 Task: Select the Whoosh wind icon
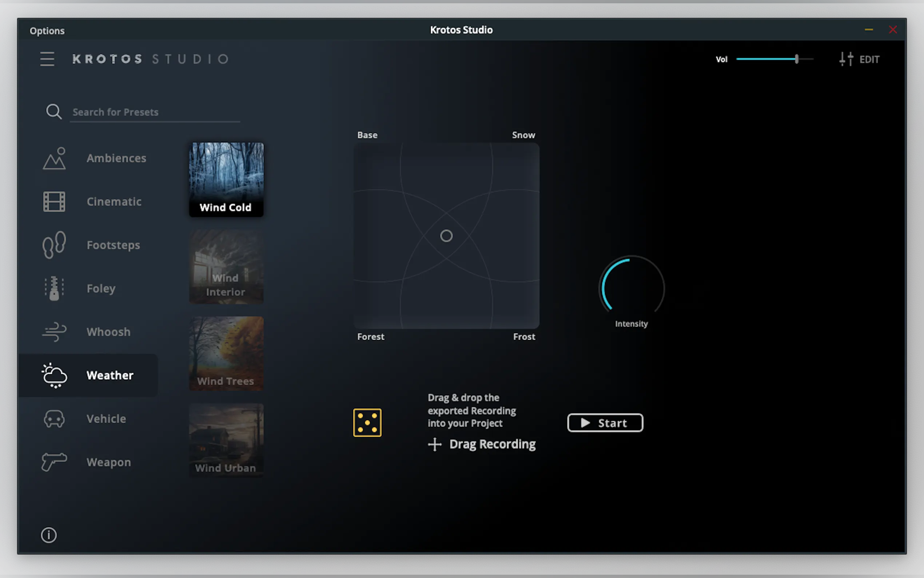click(x=54, y=332)
